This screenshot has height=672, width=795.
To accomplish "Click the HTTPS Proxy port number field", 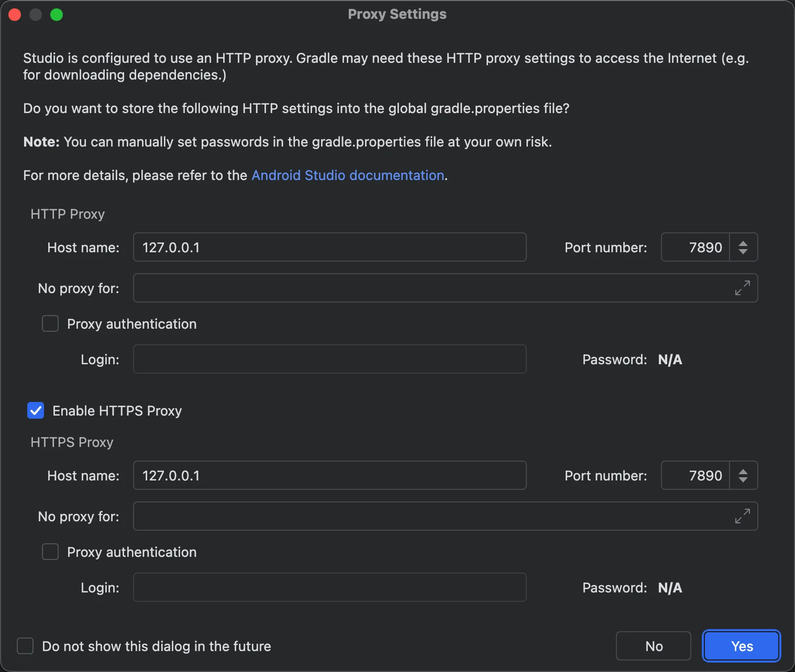I will tap(695, 476).
